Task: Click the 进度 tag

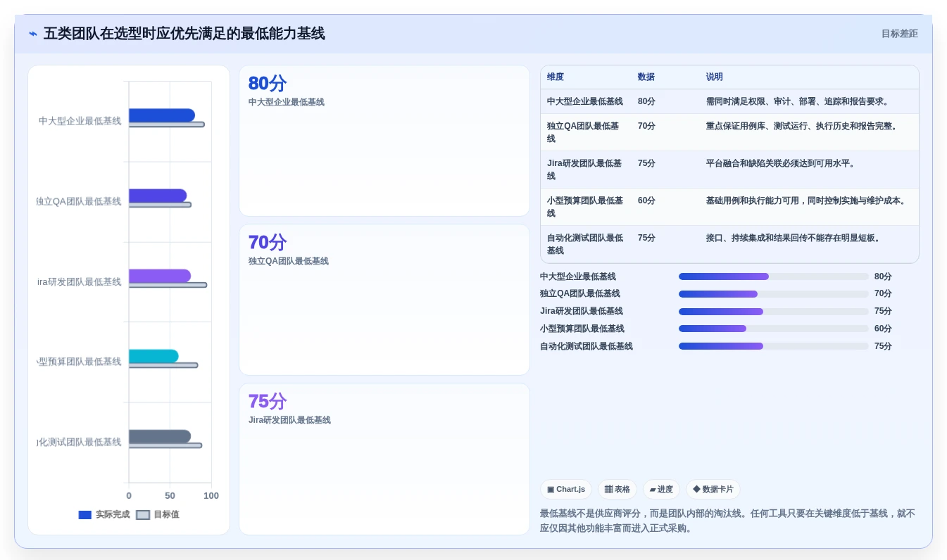Action: (661, 490)
